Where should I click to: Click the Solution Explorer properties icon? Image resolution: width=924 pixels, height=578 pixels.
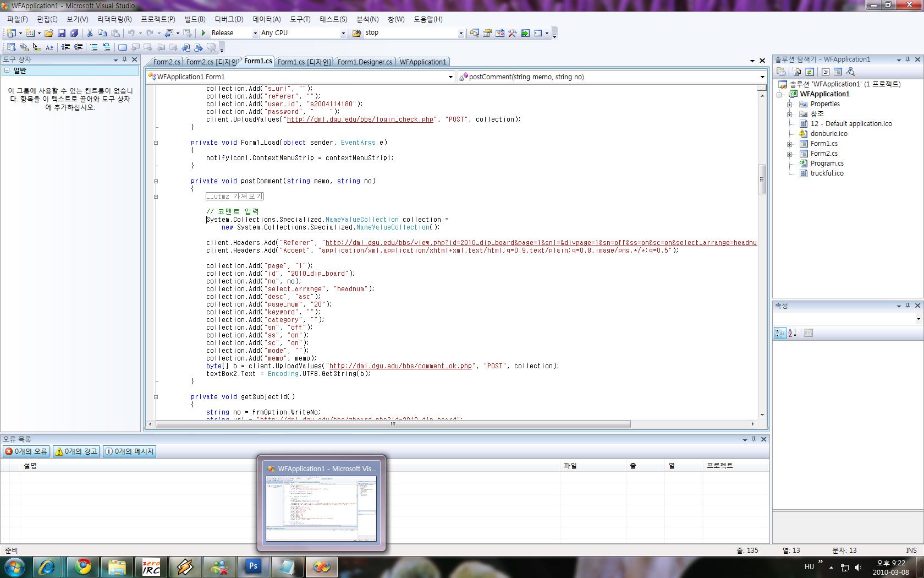[781, 72]
